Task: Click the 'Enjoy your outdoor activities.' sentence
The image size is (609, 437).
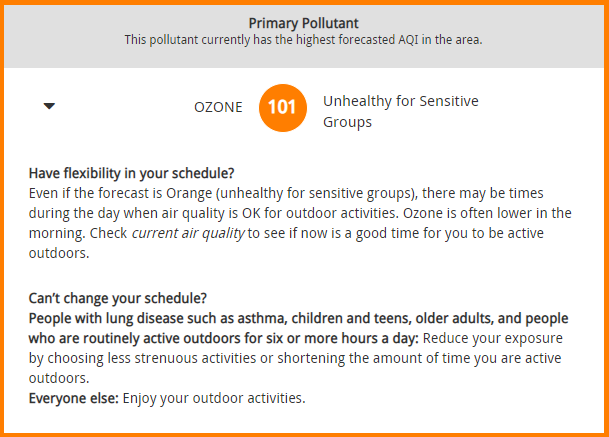Action: point(214,399)
